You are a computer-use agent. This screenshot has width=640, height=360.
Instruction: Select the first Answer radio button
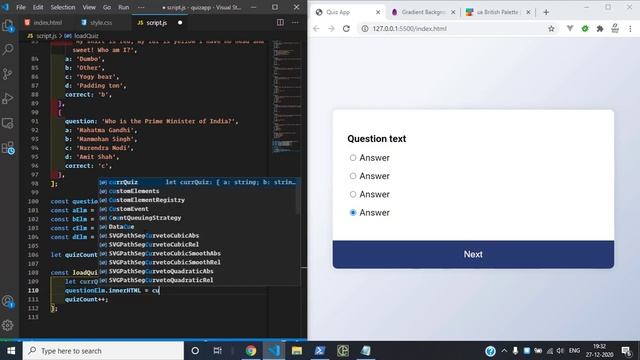(353, 158)
